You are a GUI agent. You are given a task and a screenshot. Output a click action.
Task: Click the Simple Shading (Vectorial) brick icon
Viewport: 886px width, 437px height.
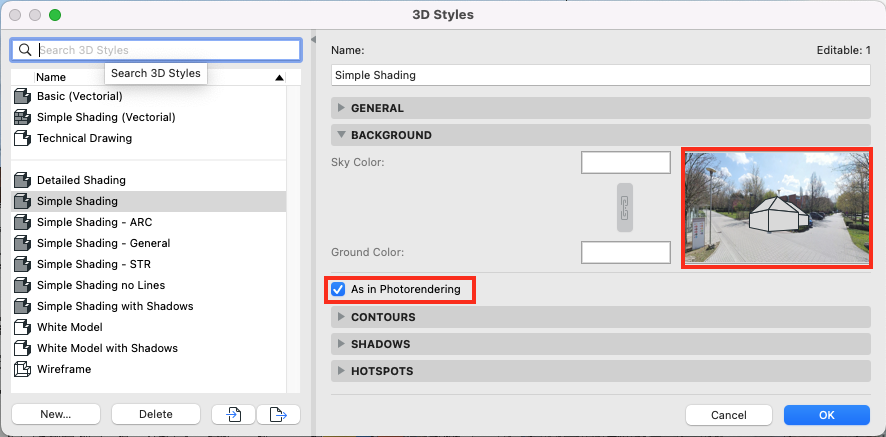point(21,118)
